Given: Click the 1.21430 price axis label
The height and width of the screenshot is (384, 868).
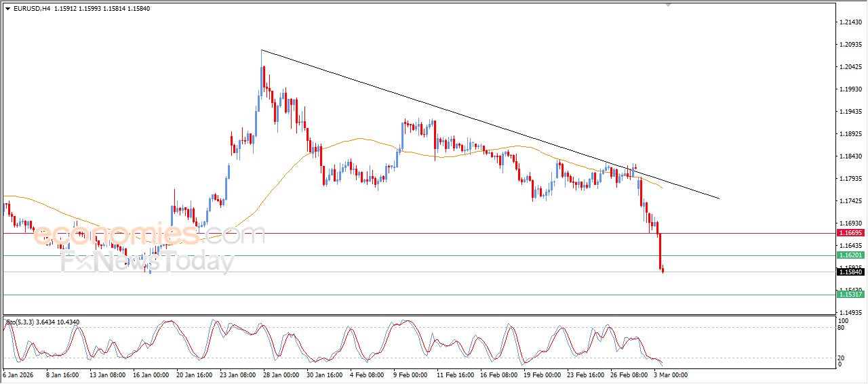Looking at the screenshot, I should pos(850,22).
